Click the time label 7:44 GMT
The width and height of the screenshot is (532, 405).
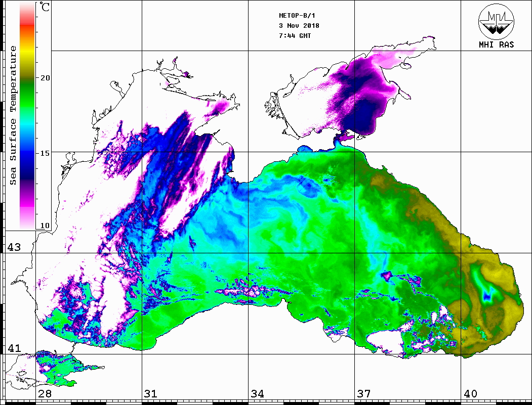(295, 35)
